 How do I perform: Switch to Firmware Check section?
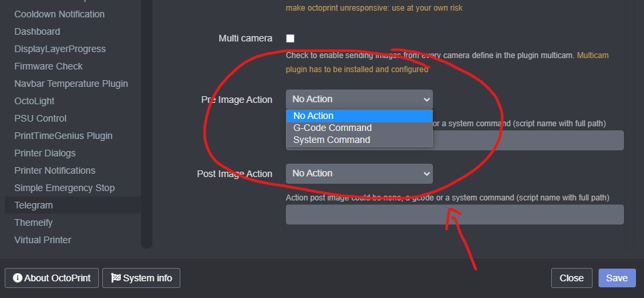48,66
